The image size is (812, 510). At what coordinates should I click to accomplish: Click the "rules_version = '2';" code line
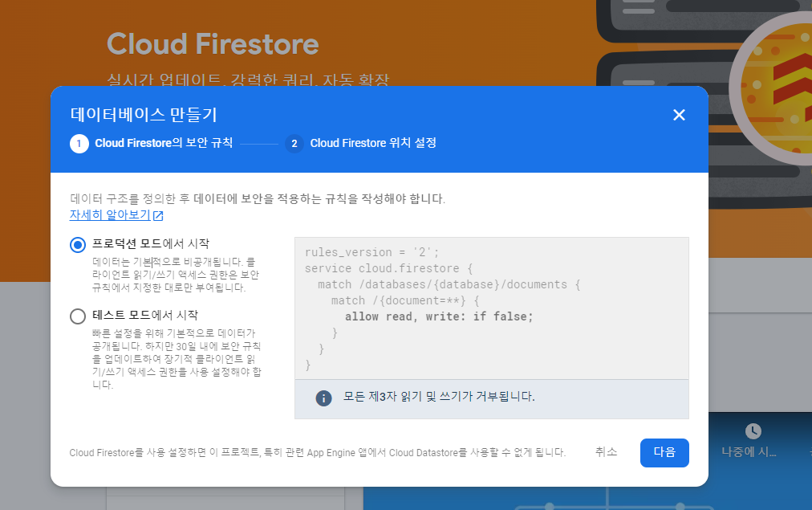point(371,252)
